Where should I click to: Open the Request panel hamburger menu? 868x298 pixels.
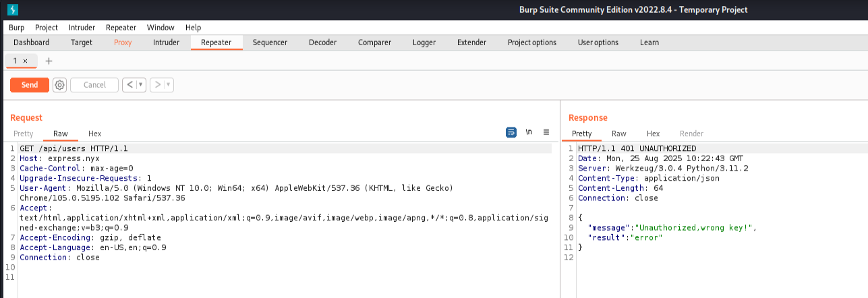pyautogui.click(x=546, y=132)
